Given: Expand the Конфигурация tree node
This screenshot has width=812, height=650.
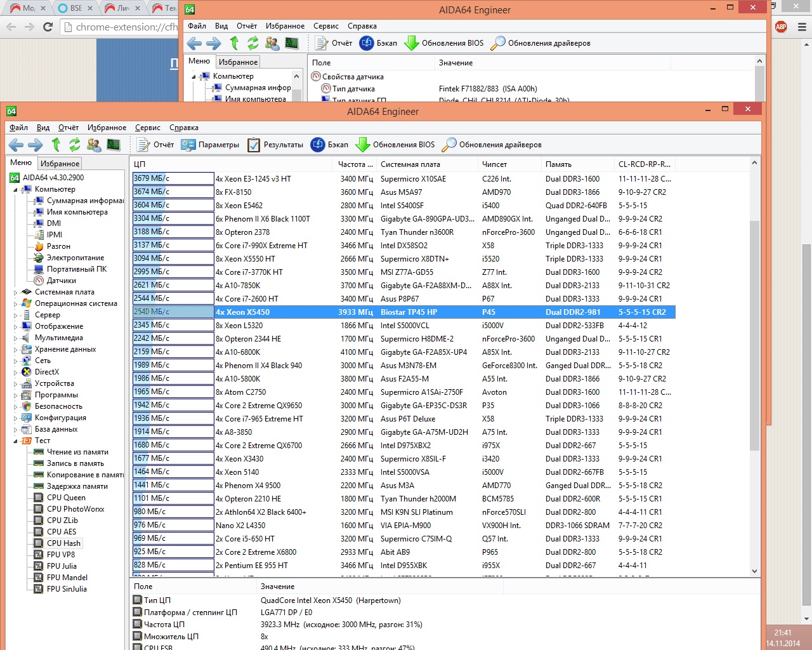Looking at the screenshot, I should coord(15,418).
